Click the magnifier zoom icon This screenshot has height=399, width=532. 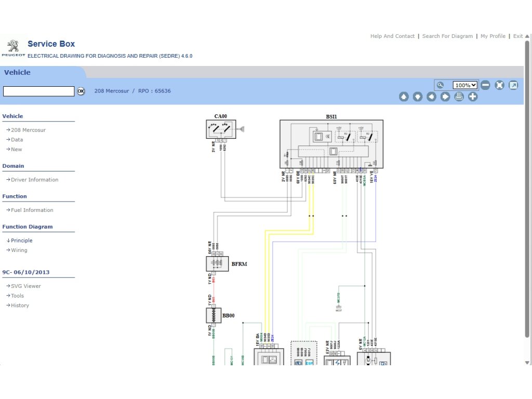[441, 85]
